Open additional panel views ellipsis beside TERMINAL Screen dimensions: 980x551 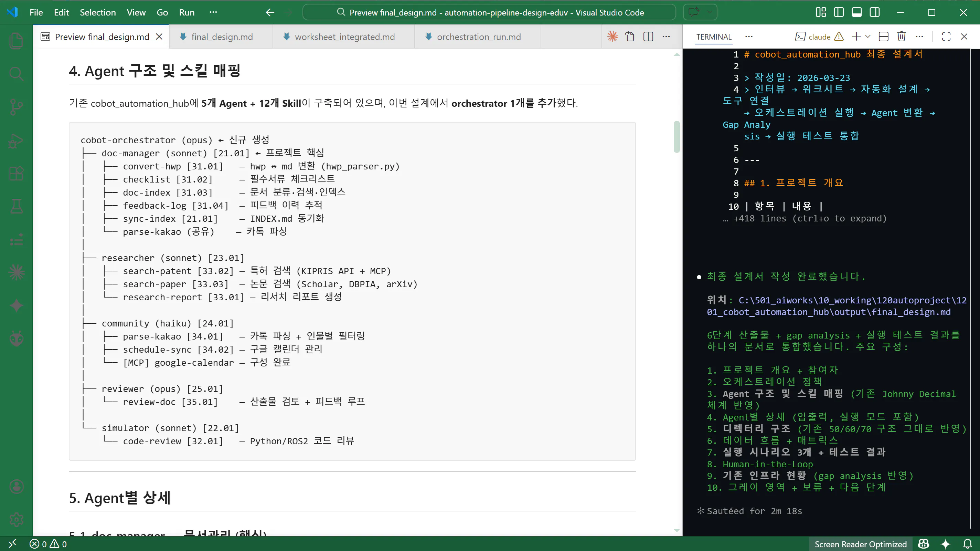tap(749, 37)
